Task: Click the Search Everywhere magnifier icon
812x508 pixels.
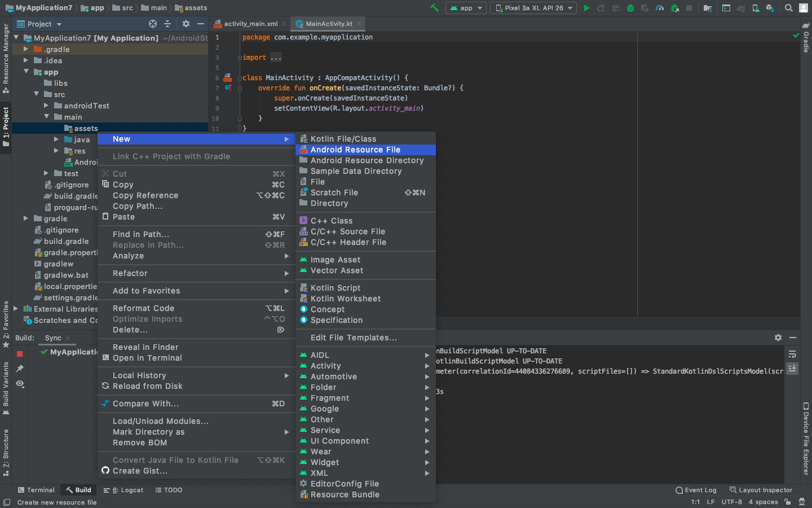Action: (x=789, y=8)
